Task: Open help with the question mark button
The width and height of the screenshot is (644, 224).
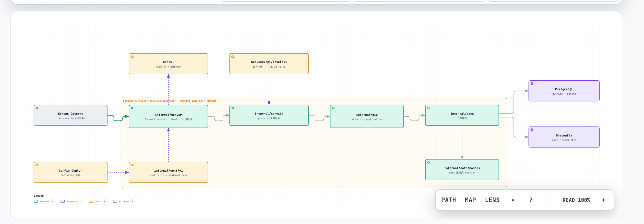Action: [531, 200]
